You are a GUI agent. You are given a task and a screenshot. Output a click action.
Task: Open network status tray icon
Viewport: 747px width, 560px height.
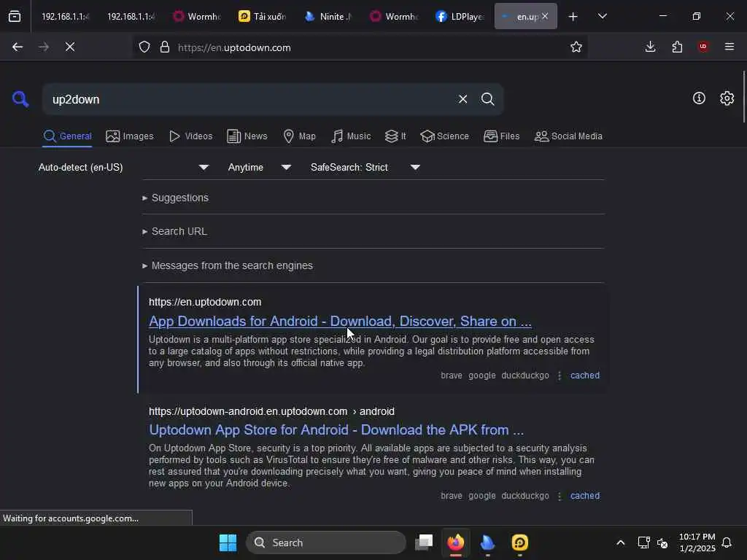tap(643, 542)
